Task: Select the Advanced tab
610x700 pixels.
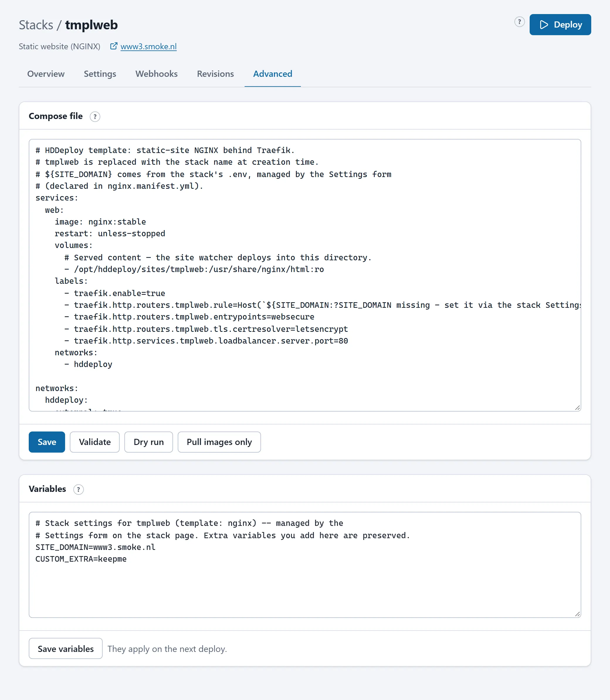Action: click(x=272, y=74)
